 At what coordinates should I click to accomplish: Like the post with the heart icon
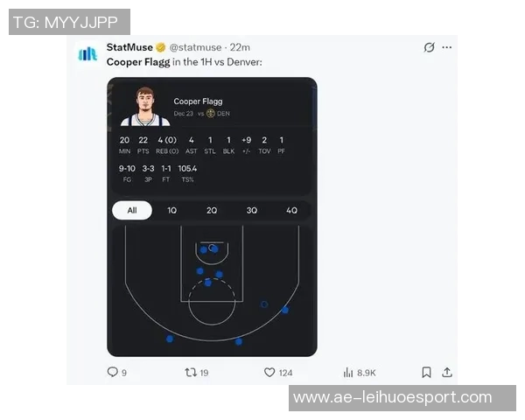pos(269,372)
